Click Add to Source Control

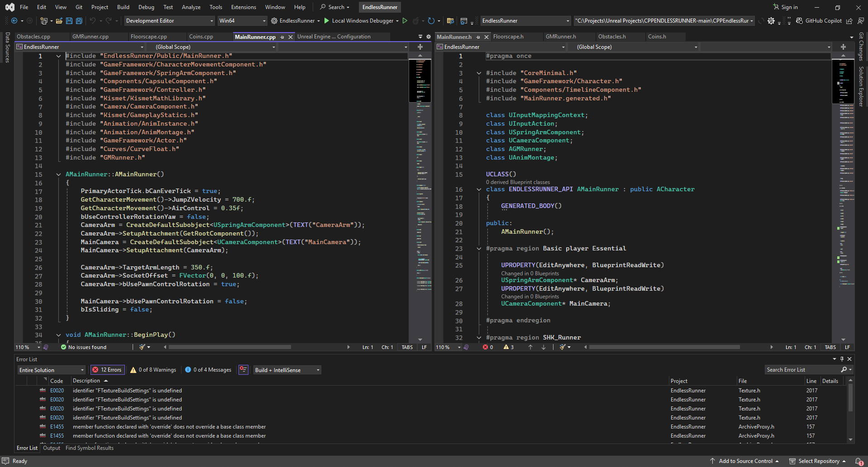745,461
